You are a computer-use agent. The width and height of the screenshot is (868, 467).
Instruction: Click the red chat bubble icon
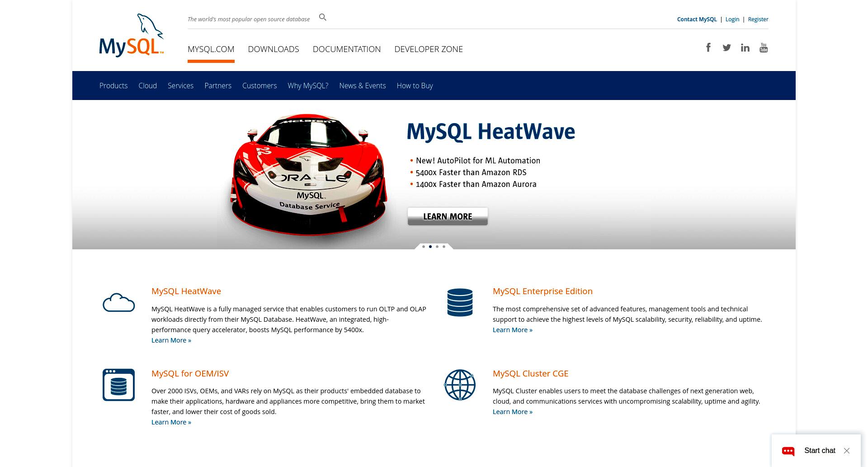(788, 451)
